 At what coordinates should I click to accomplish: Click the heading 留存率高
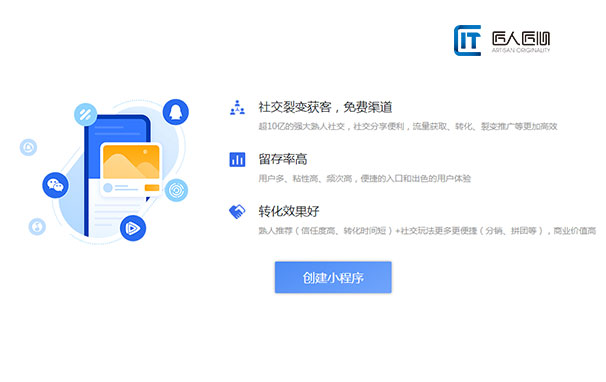click(283, 159)
